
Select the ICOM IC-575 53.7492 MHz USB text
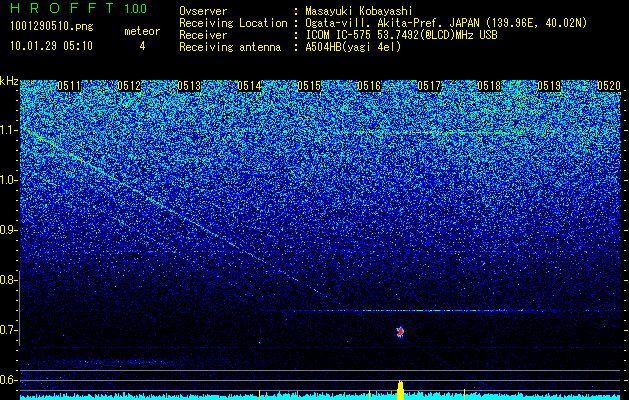pyautogui.click(x=402, y=35)
